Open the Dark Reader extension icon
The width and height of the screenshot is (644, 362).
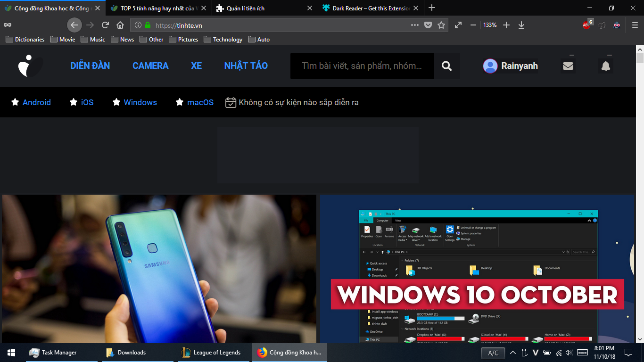click(617, 25)
